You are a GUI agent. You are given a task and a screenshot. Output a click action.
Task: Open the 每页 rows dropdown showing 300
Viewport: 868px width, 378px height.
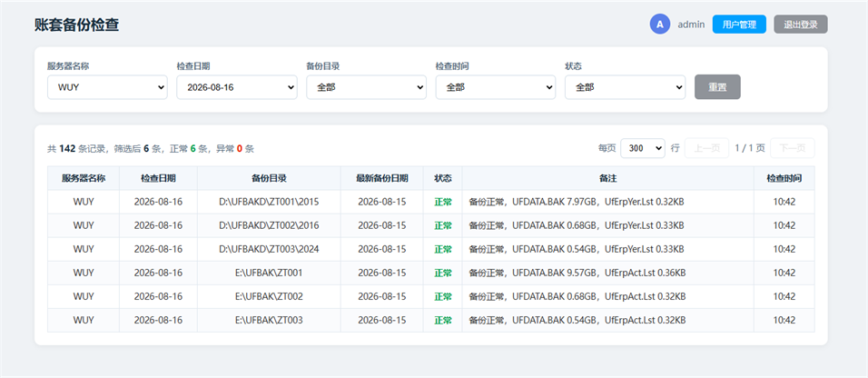point(643,148)
